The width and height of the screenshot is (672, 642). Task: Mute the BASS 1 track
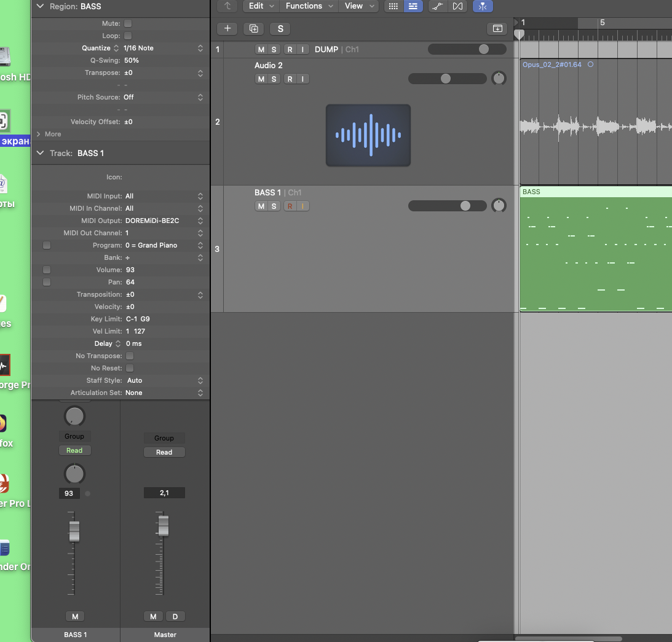pyautogui.click(x=261, y=206)
